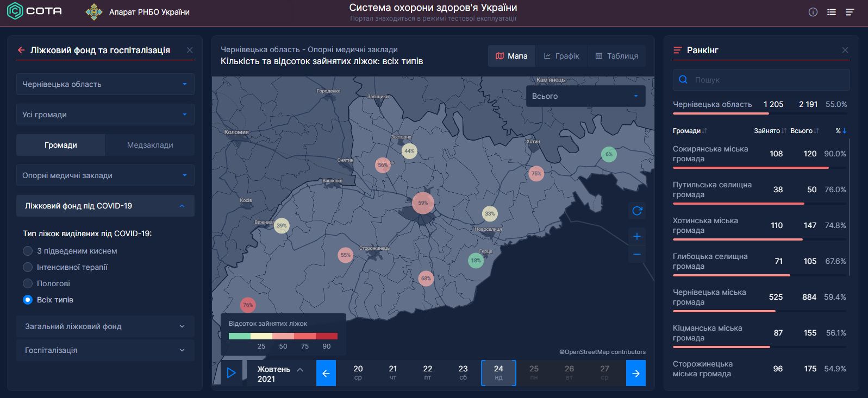Choose the 'Інтенсивної терапії' bed type option
The height and width of the screenshot is (398, 868).
28,267
